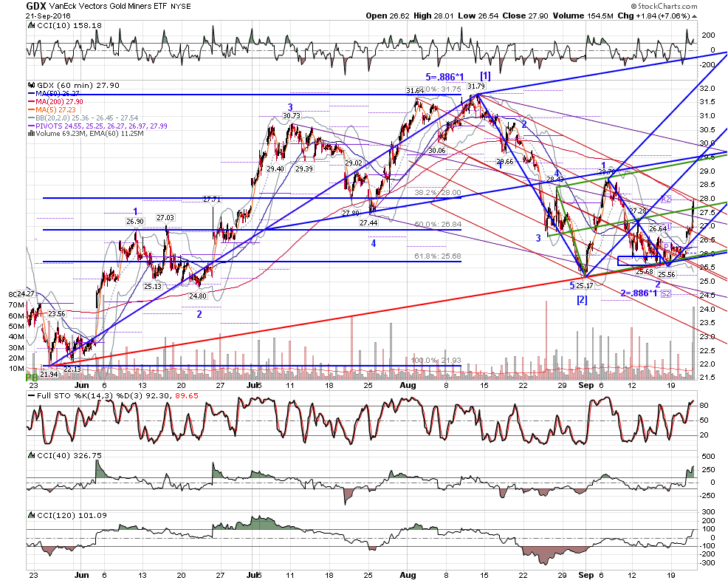Click the 30.73 wave 3 price label
Screen dimensions: 728x586
[x=292, y=116]
